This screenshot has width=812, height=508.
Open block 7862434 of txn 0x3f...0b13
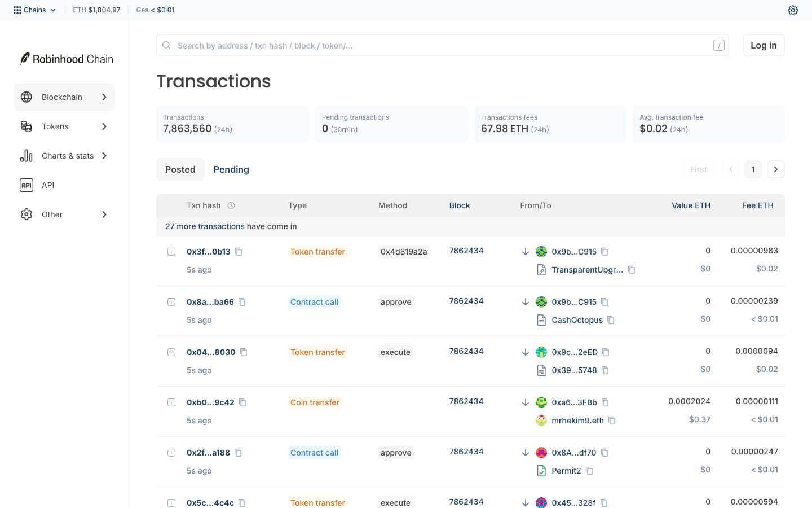pyautogui.click(x=466, y=251)
